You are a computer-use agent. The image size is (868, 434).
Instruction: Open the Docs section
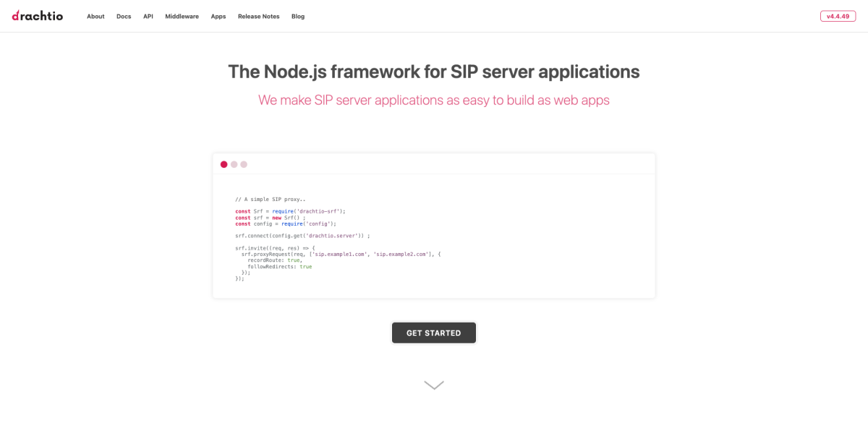coord(123,16)
